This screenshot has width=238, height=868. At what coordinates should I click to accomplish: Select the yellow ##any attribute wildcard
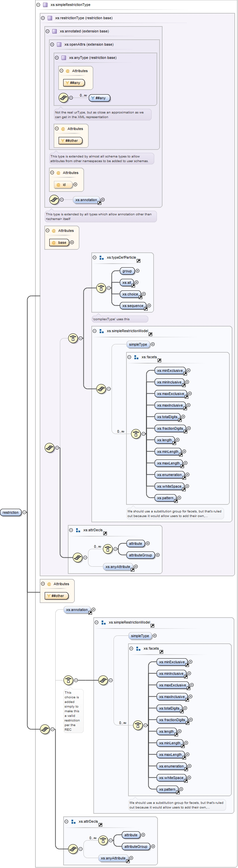(73, 83)
